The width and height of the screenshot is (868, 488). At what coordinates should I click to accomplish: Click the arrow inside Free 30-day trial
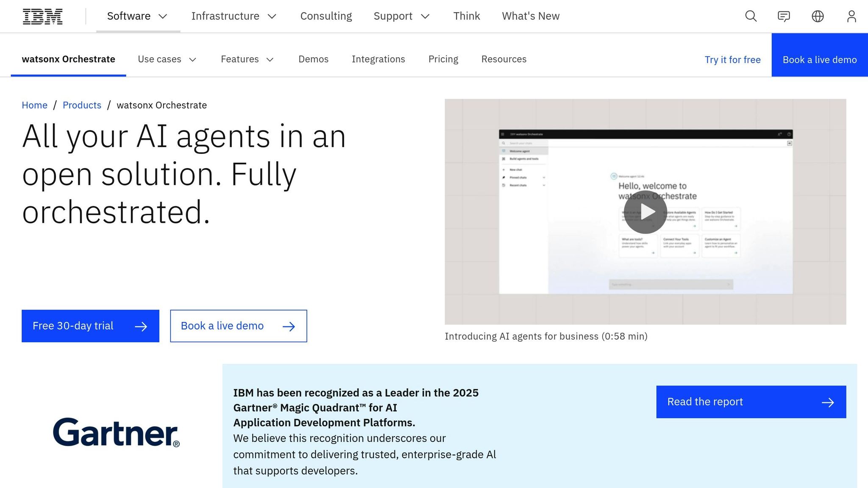142,326
